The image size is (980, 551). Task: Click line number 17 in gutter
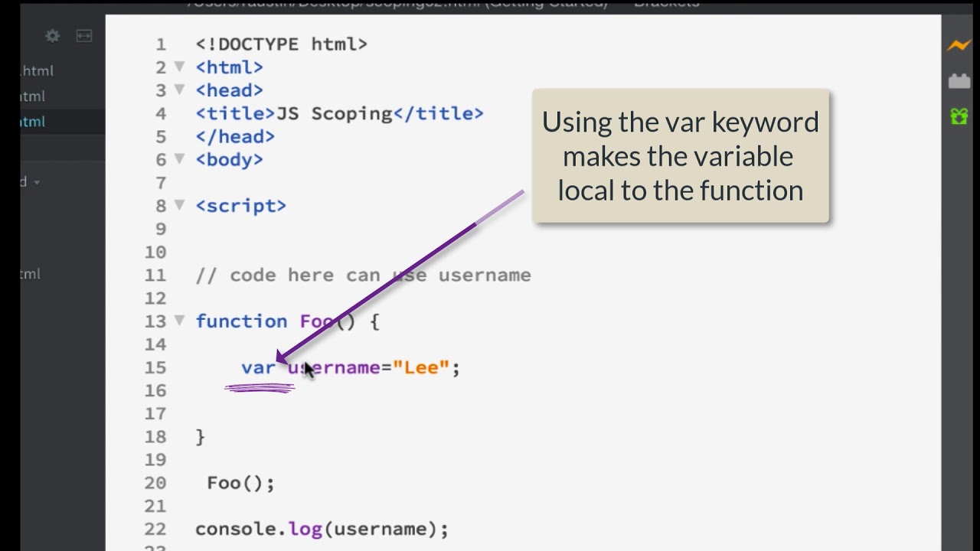(x=155, y=413)
